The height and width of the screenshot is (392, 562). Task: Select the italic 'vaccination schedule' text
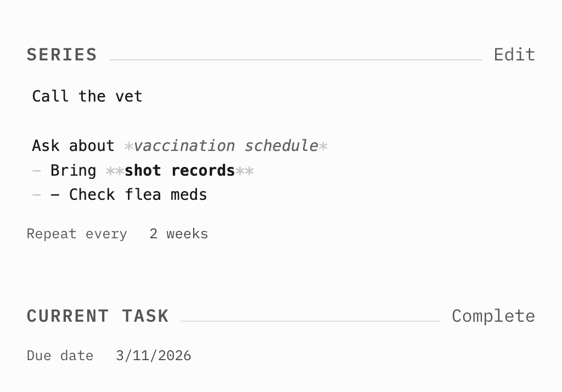[226, 145]
